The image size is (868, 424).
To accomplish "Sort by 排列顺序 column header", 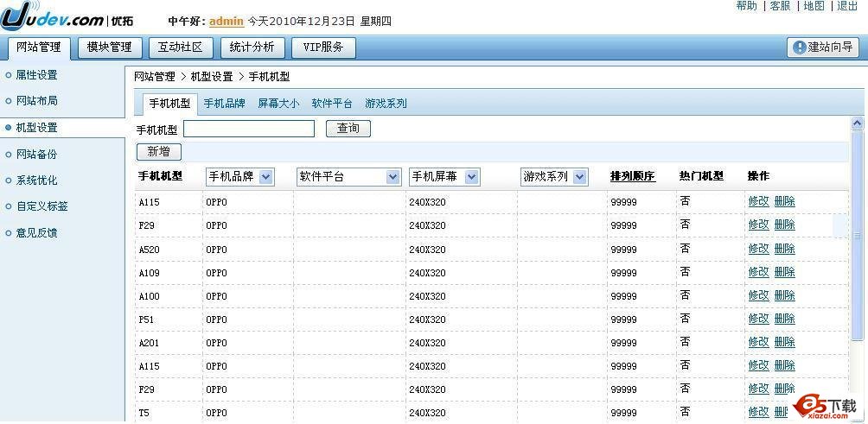I will click(x=633, y=176).
